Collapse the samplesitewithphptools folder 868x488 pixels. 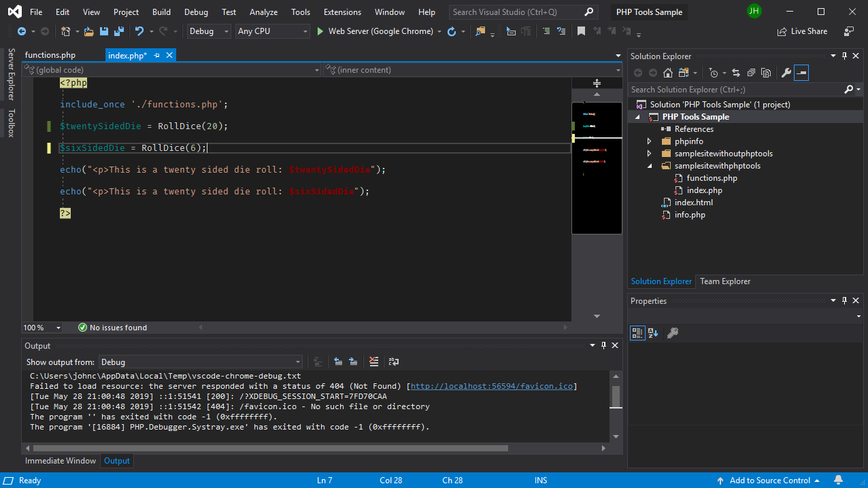(649, 166)
